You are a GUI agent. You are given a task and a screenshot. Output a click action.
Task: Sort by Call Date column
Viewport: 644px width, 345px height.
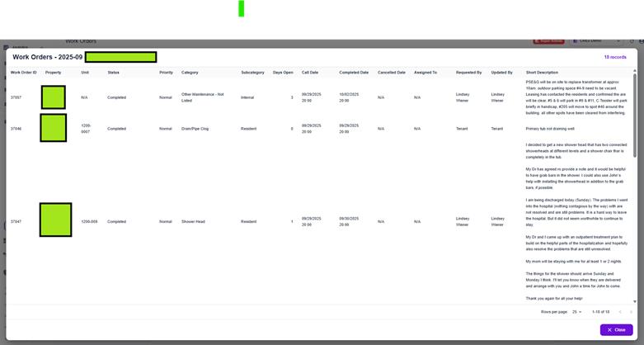(310, 73)
